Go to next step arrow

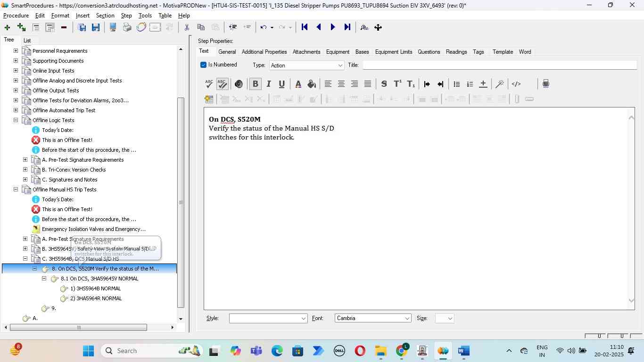tap(333, 27)
